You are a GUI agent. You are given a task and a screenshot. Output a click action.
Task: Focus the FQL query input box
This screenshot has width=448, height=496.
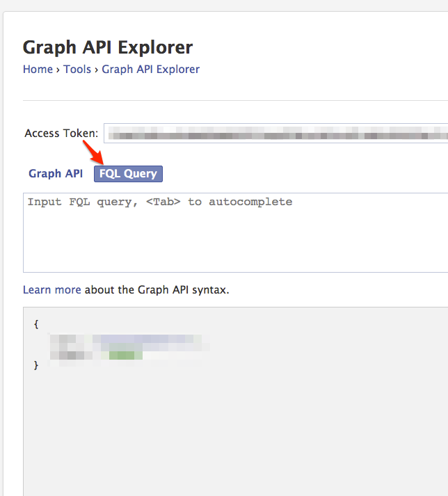[235, 232]
